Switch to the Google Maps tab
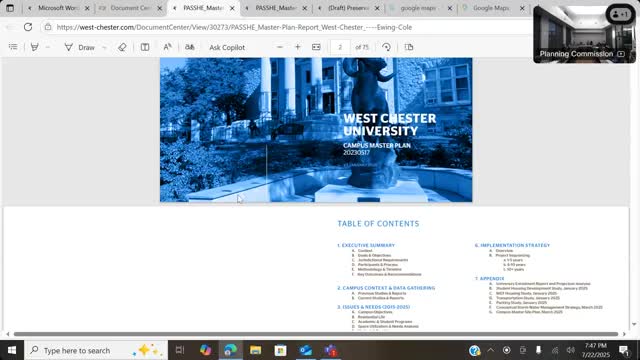Screen dimensions: 640x360 [x=491, y=8]
